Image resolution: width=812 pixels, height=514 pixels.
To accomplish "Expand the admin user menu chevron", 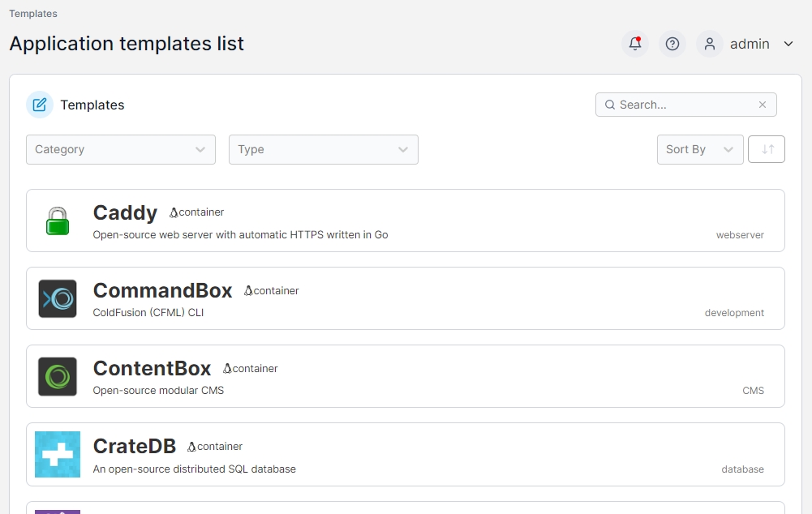I will [788, 44].
